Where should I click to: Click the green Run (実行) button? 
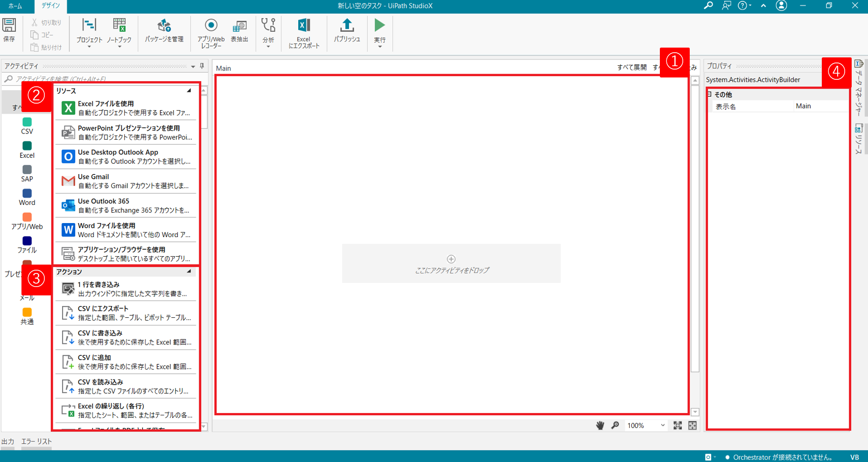click(x=380, y=25)
